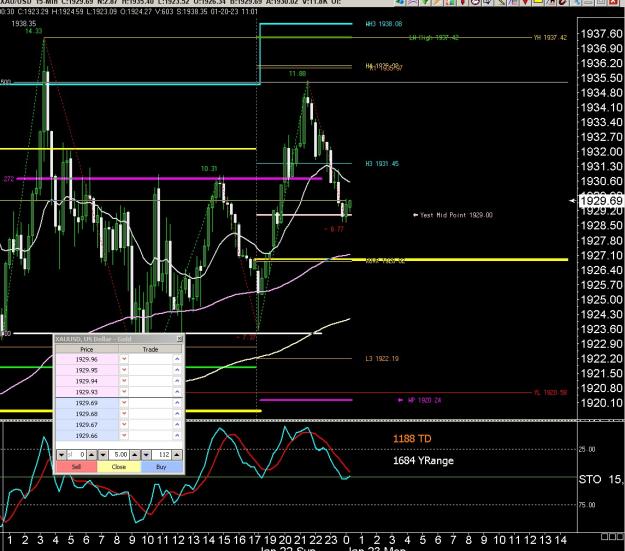Decrease the stop loss value of 0
625x551 pixels.
click(x=61, y=455)
